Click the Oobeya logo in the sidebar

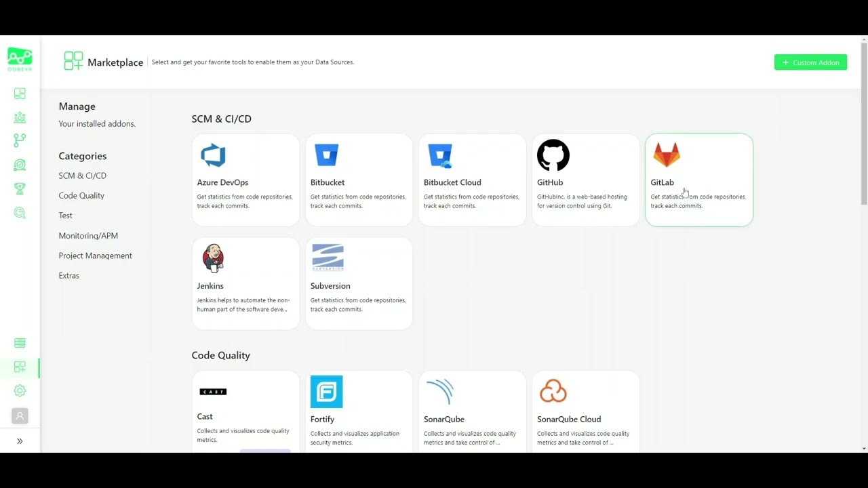(x=20, y=59)
